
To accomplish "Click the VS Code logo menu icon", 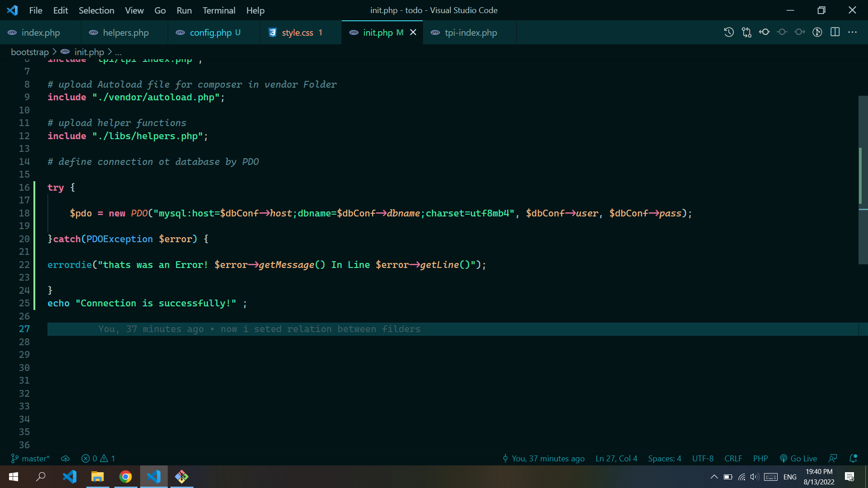I will [12, 10].
